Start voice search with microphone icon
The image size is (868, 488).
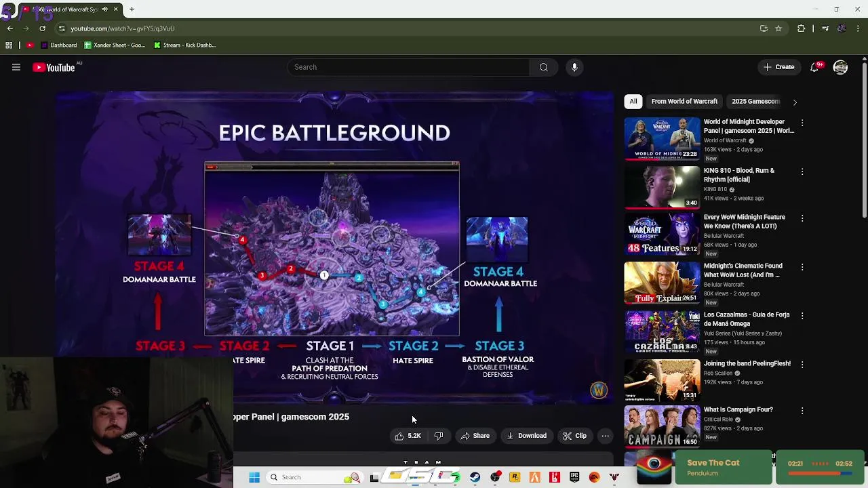click(574, 67)
